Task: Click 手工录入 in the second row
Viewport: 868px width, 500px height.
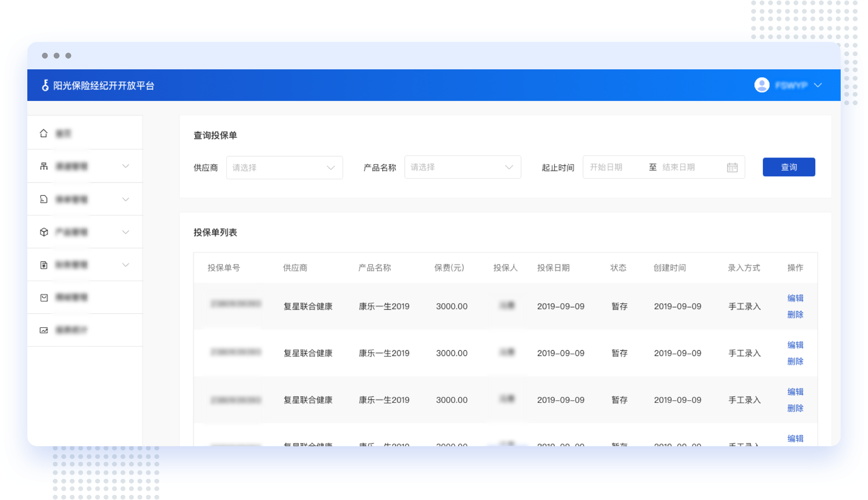Action: tap(745, 353)
